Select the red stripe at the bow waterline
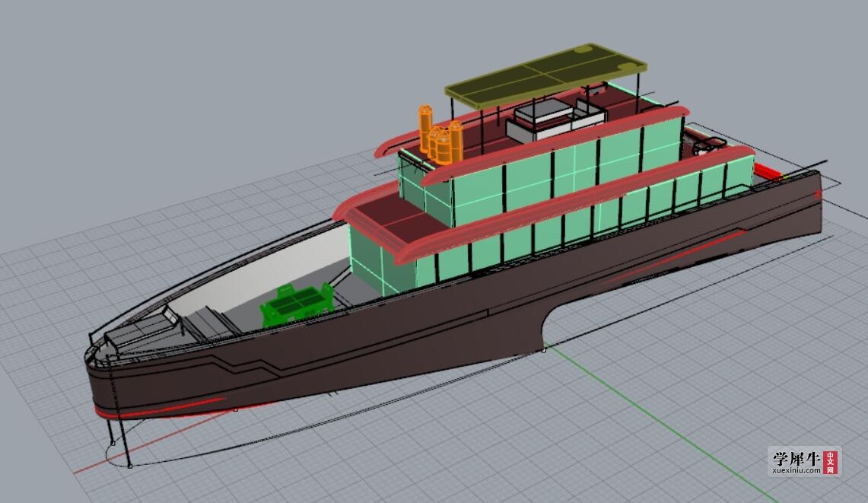 [161, 407]
